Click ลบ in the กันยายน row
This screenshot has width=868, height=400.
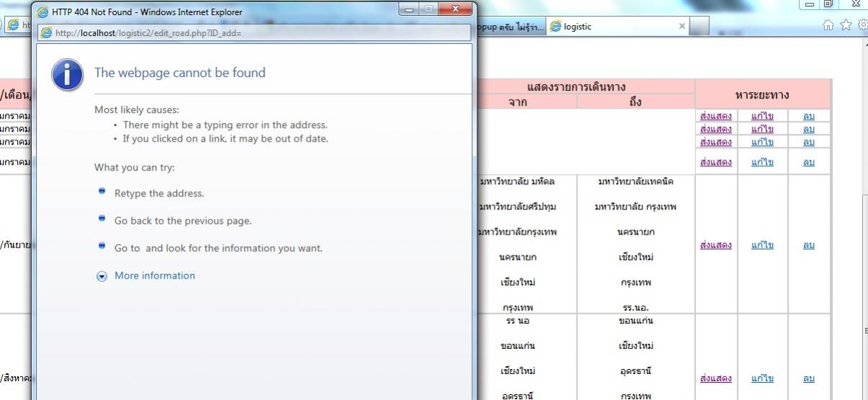pyautogui.click(x=809, y=245)
